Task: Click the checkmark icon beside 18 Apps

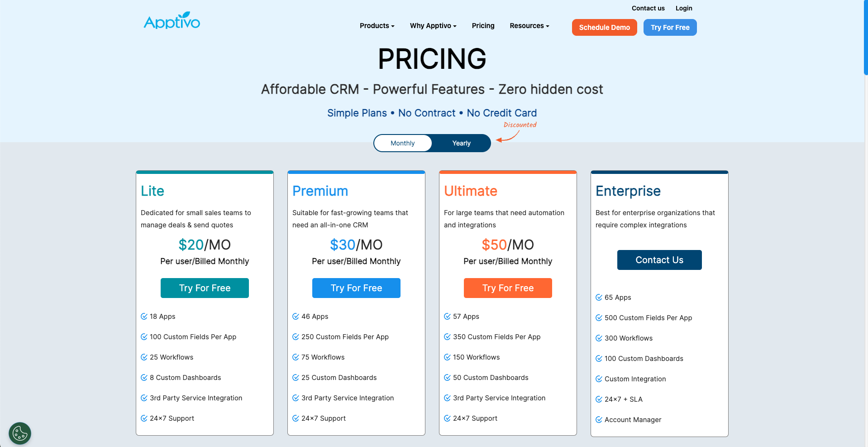Action: (144, 317)
